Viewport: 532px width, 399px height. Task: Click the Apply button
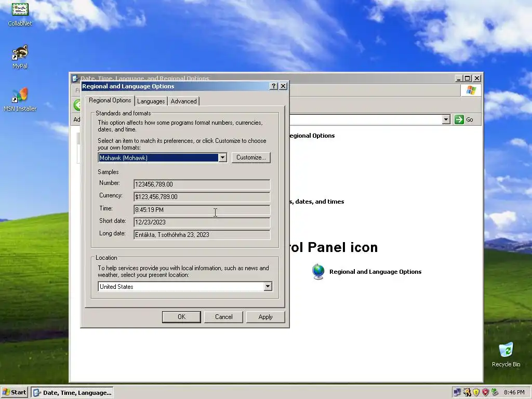coord(265,317)
